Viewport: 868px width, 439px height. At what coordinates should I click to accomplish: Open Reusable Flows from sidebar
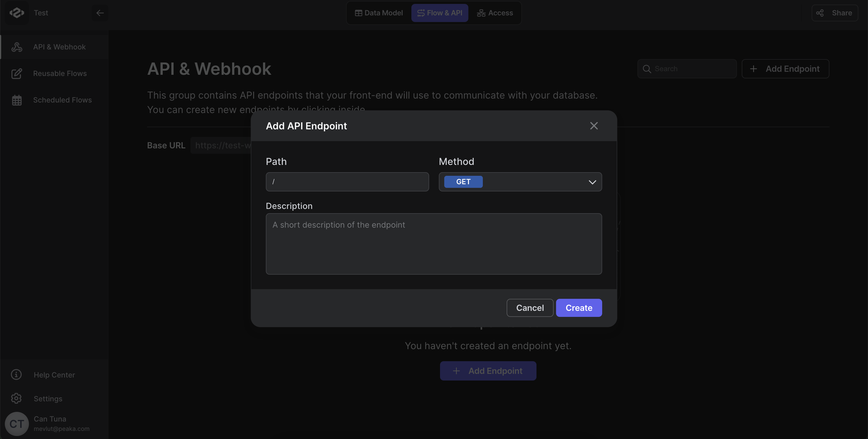pos(55,74)
